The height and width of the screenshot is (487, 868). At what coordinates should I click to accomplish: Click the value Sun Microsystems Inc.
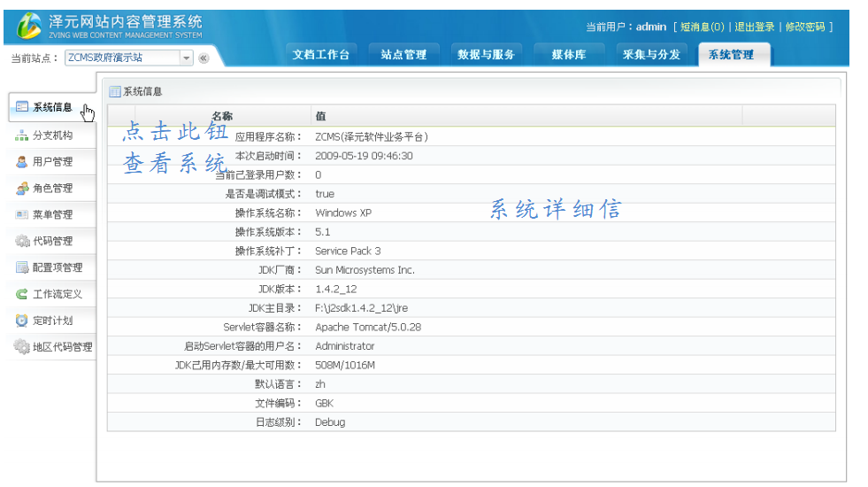pyautogui.click(x=365, y=270)
